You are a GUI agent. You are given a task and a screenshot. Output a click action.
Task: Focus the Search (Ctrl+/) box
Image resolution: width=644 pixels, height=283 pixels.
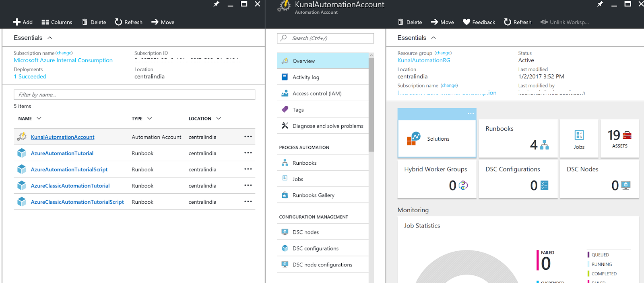point(325,38)
